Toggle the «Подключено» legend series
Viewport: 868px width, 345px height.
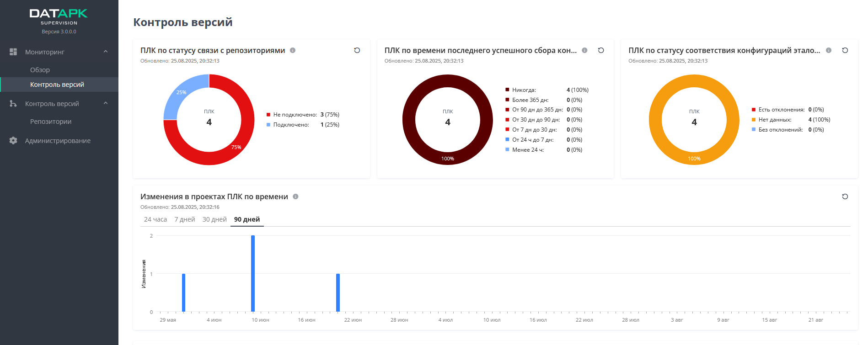(291, 125)
